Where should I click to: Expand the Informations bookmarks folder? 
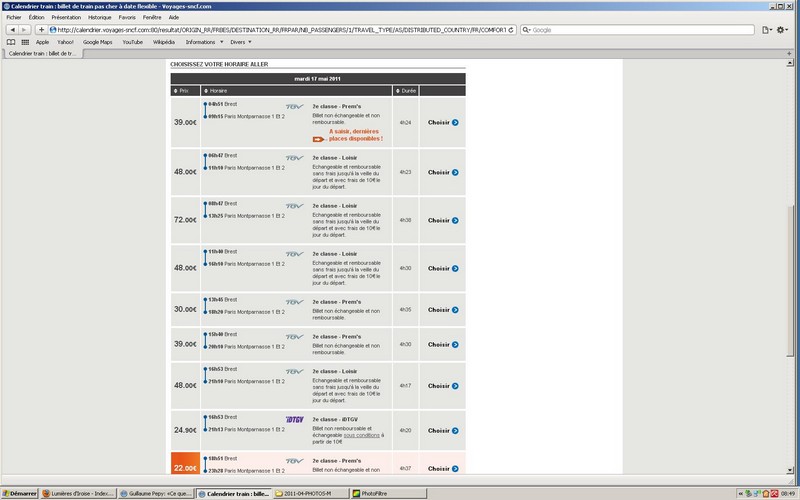(x=204, y=42)
